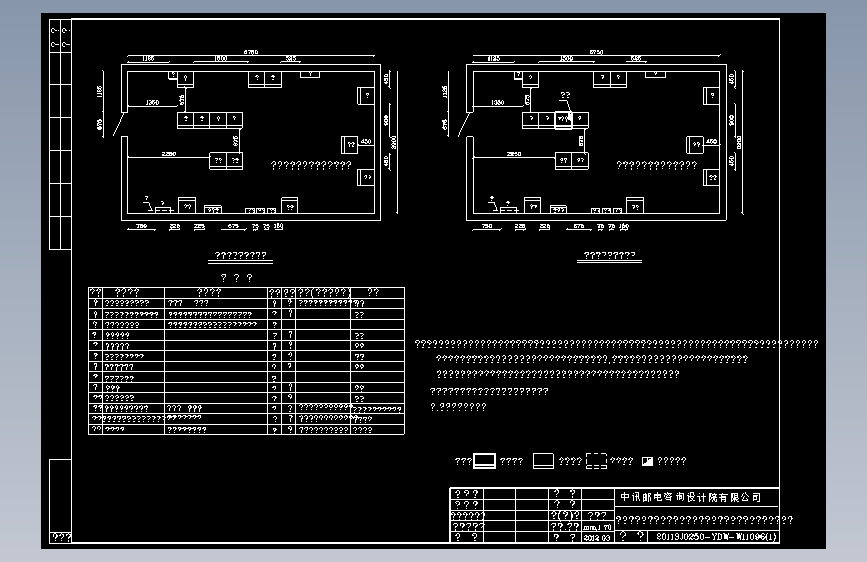The width and height of the screenshot is (867, 562).
Task: Select the 6750 dimension above right floor plan
Action: [x=596, y=52]
